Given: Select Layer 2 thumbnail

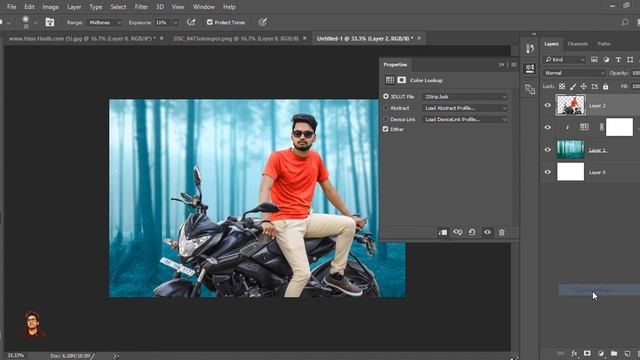Looking at the screenshot, I should 571,105.
